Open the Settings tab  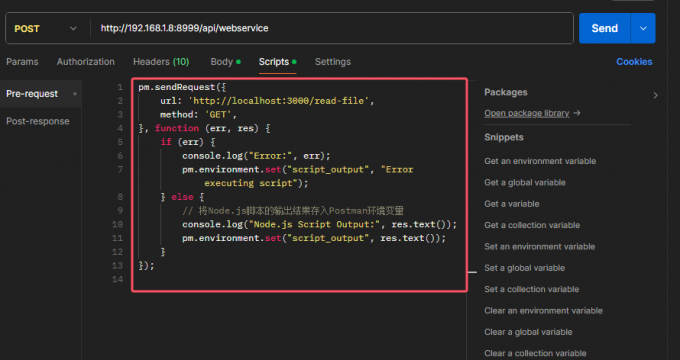point(333,62)
